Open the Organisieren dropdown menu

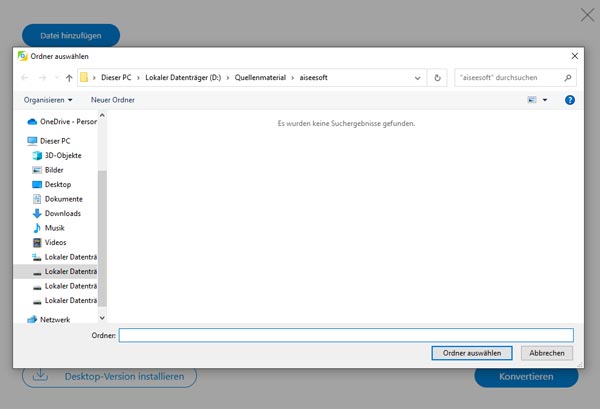coord(48,100)
